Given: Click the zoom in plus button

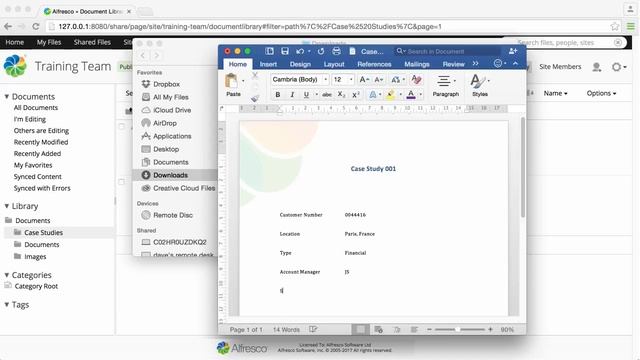Looking at the screenshot, I should tap(490, 329).
